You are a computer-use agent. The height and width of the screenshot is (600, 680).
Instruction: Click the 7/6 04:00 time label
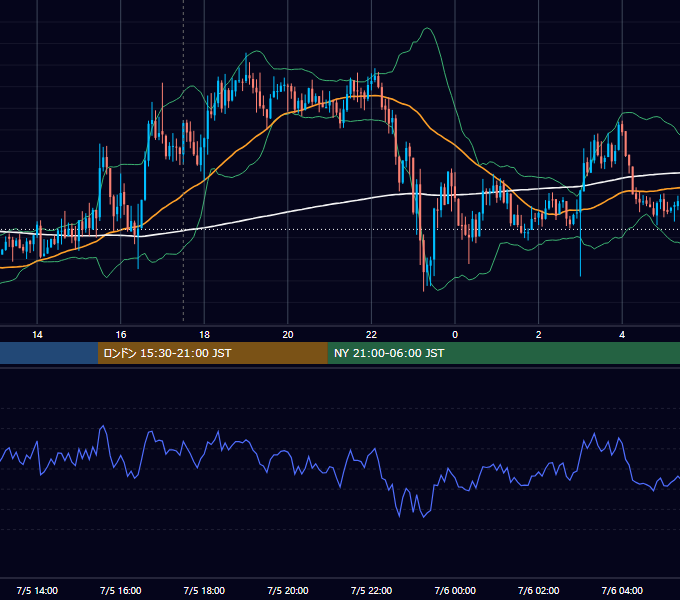click(x=622, y=591)
